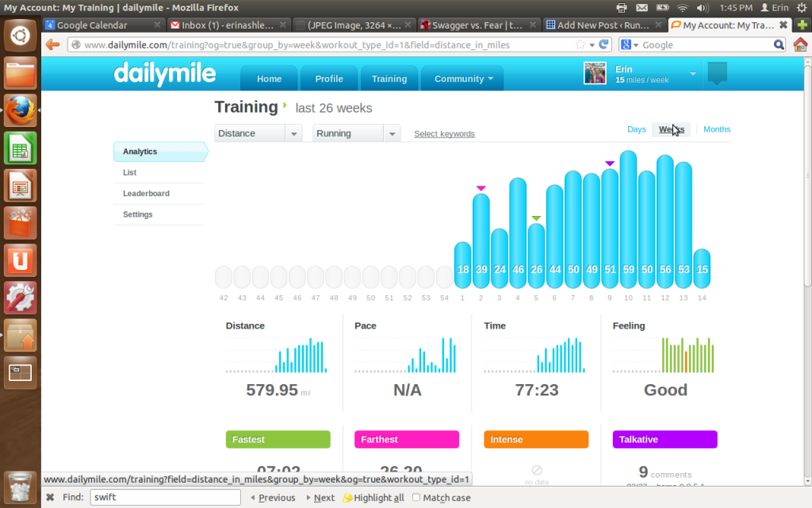Click the week 10 bar showing 59
The image size is (812, 508).
coord(628,219)
